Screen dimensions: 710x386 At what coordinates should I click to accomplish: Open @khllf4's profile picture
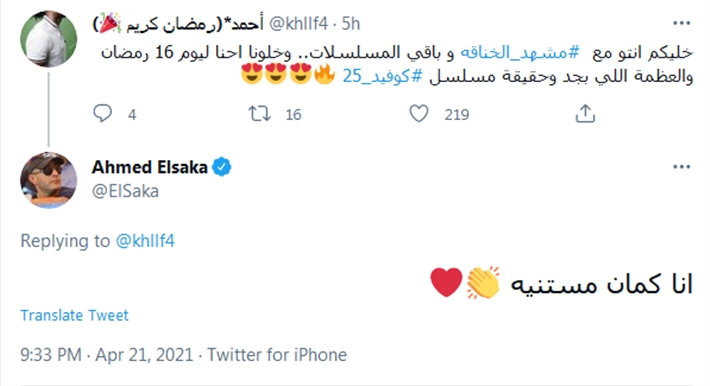point(48,39)
